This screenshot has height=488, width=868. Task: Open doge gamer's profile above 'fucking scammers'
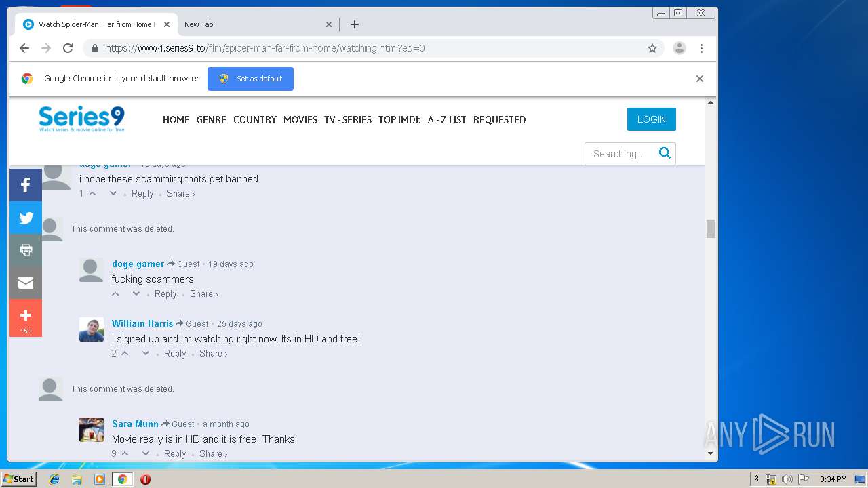[138, 264]
